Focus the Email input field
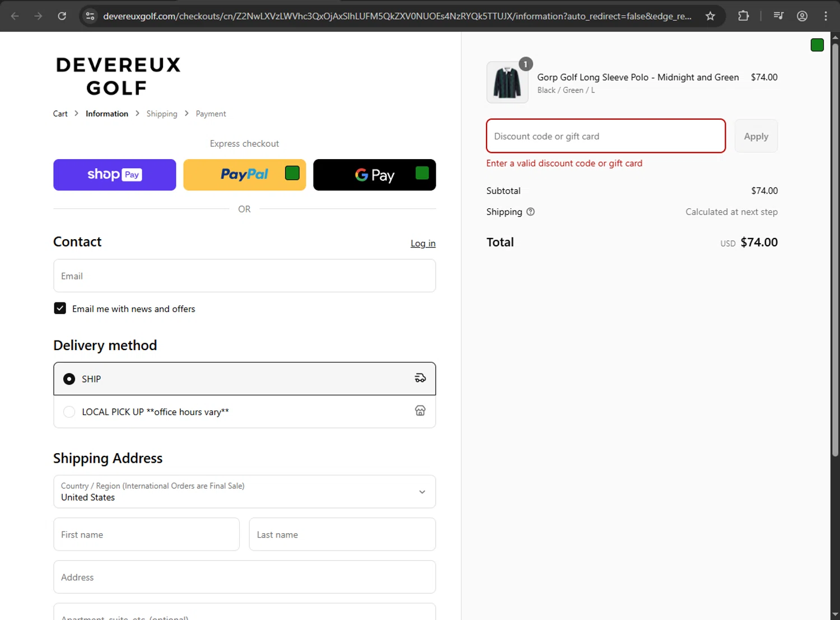 tap(245, 276)
